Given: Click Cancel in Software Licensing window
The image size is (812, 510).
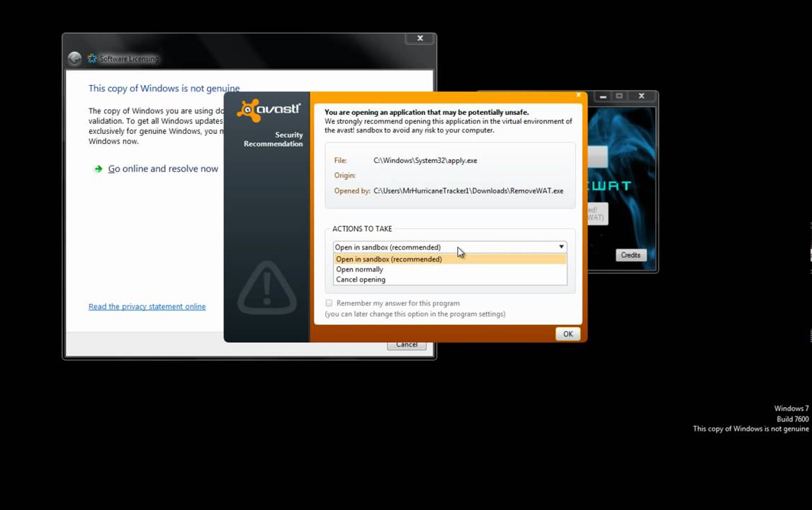Looking at the screenshot, I should pyautogui.click(x=407, y=345).
